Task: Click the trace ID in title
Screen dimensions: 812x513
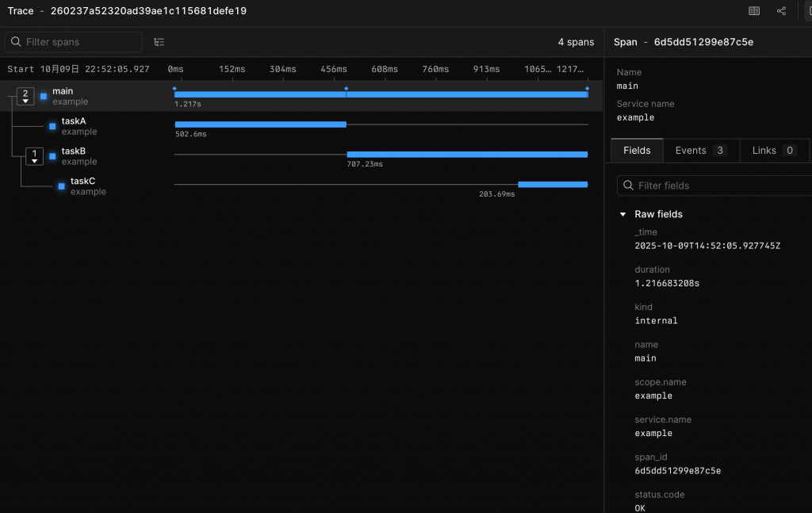Action: (x=148, y=11)
